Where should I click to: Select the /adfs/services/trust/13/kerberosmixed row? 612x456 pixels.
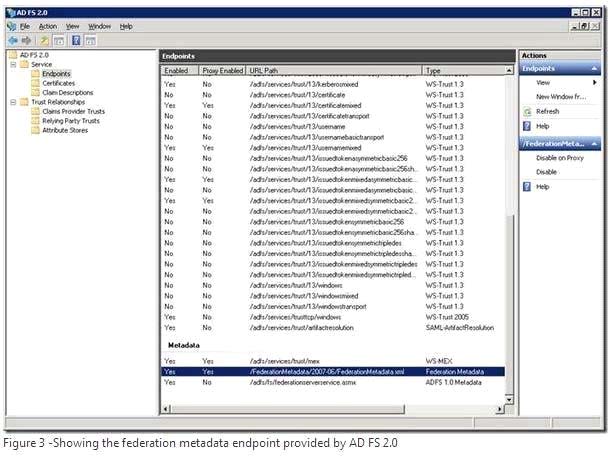333,84
